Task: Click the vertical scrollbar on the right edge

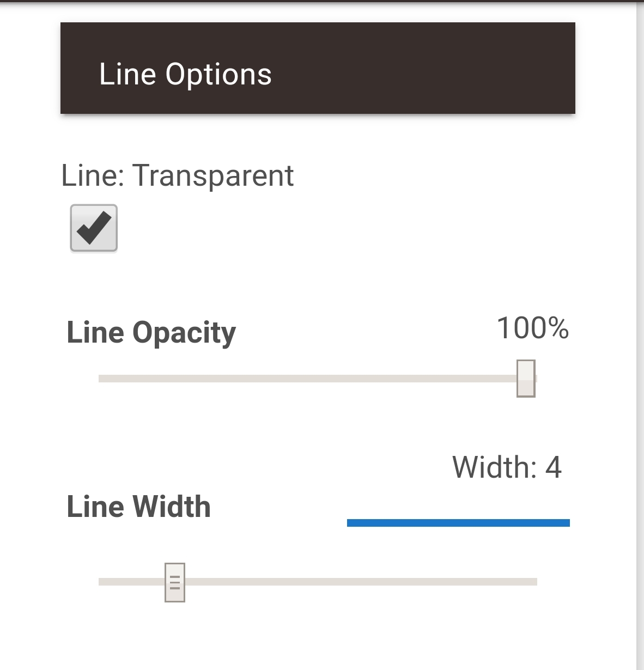Action: coord(640,327)
